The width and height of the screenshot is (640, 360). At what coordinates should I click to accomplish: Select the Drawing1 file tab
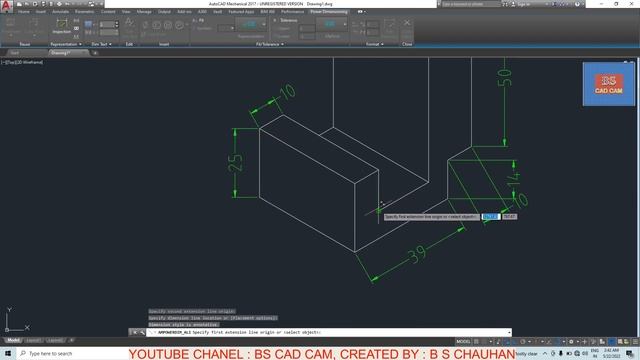61,53
